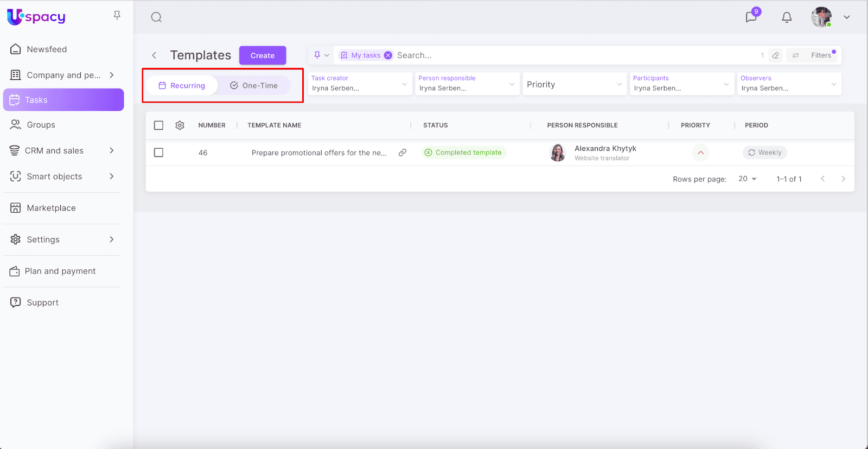Remove the My tasks filter chip
Image resolution: width=868 pixels, height=449 pixels.
pos(388,55)
